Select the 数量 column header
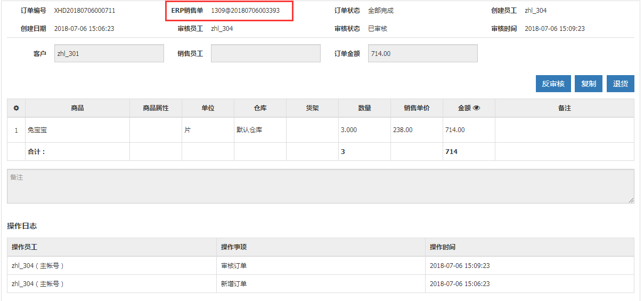This screenshot has width=644, height=301. [x=364, y=108]
